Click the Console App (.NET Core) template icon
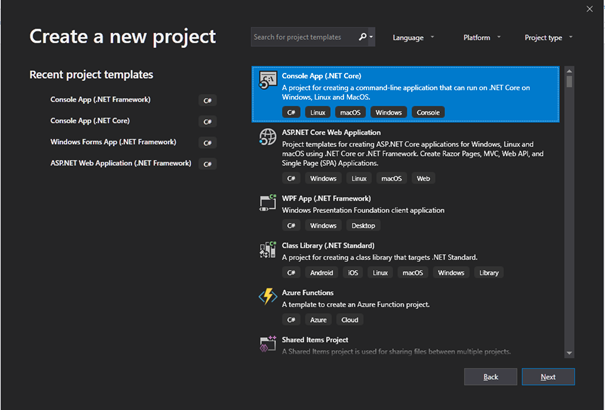Viewport: 605px width, 410px height. 267,80
